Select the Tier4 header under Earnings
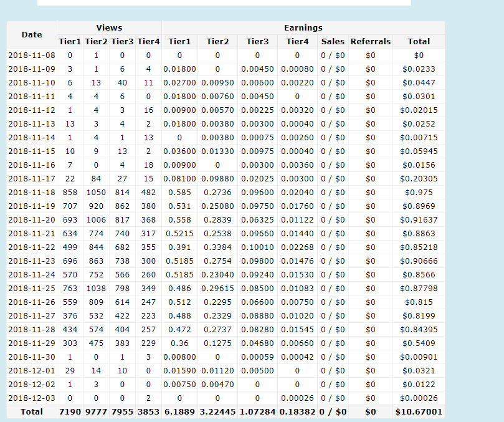Image resolution: width=504 pixels, height=422 pixels. (297, 42)
